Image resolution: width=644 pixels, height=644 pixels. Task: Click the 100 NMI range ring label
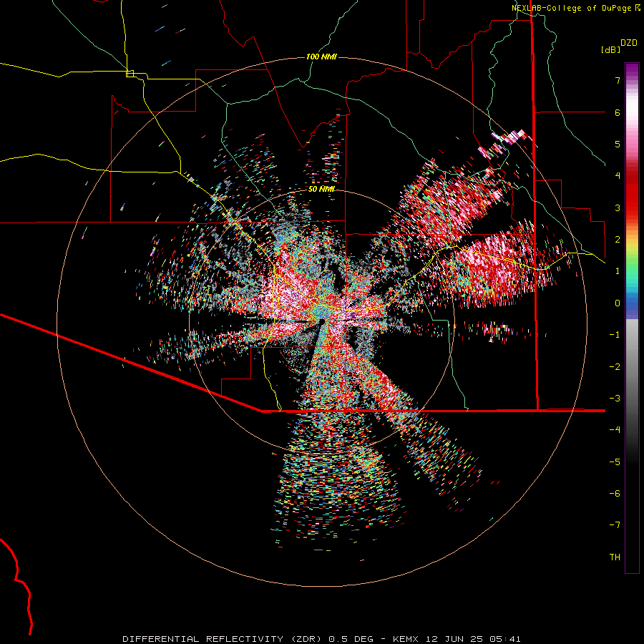pos(321,57)
